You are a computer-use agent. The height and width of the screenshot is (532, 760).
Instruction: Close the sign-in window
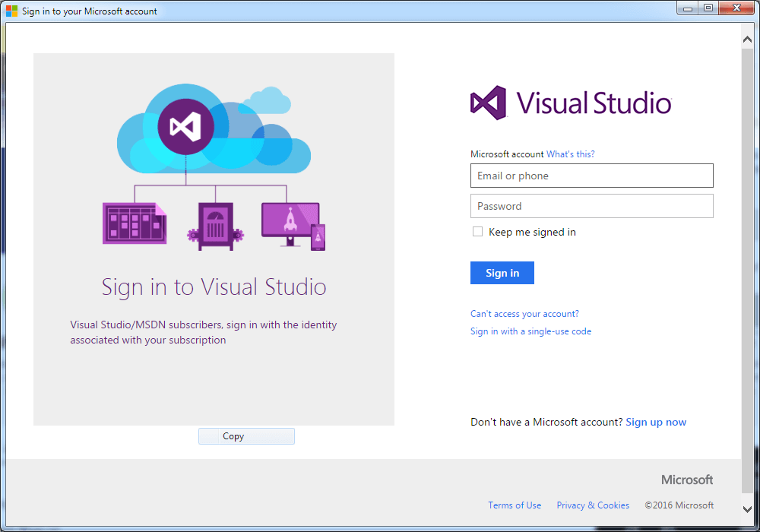click(x=736, y=8)
